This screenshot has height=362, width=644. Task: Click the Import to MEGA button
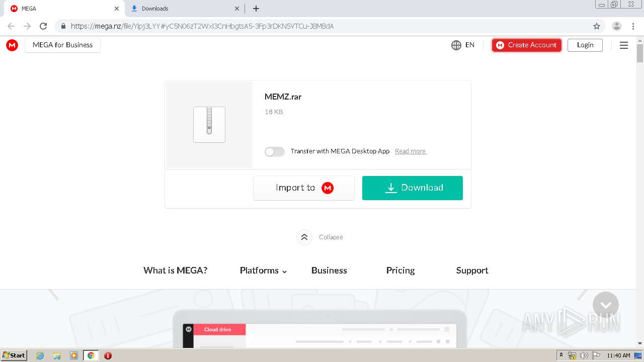point(304,188)
